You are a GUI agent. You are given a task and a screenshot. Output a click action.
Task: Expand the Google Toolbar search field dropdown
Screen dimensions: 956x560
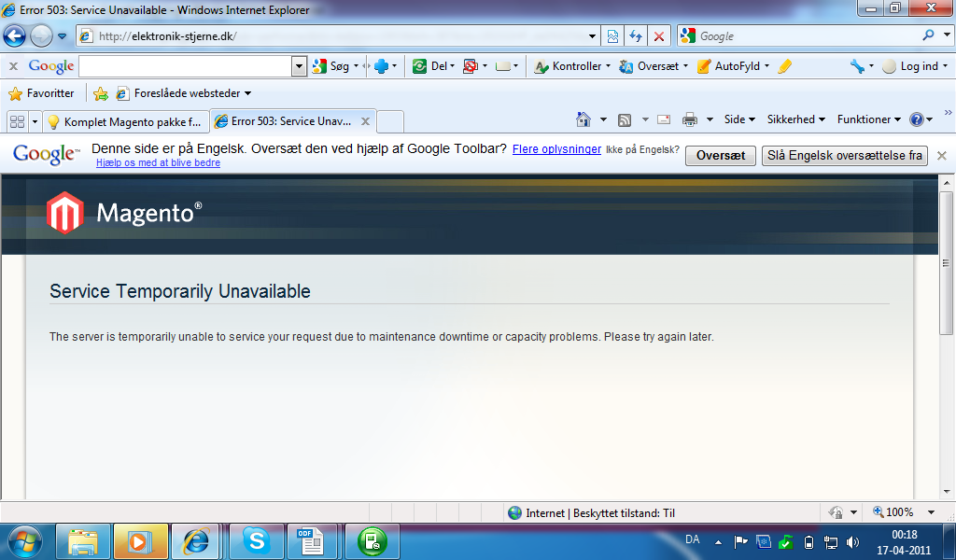(299, 66)
